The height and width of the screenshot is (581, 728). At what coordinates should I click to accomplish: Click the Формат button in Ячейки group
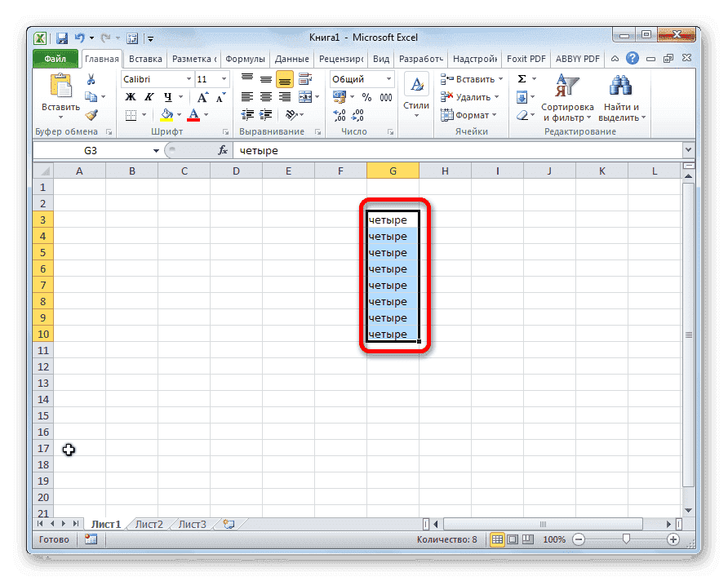[x=470, y=115]
